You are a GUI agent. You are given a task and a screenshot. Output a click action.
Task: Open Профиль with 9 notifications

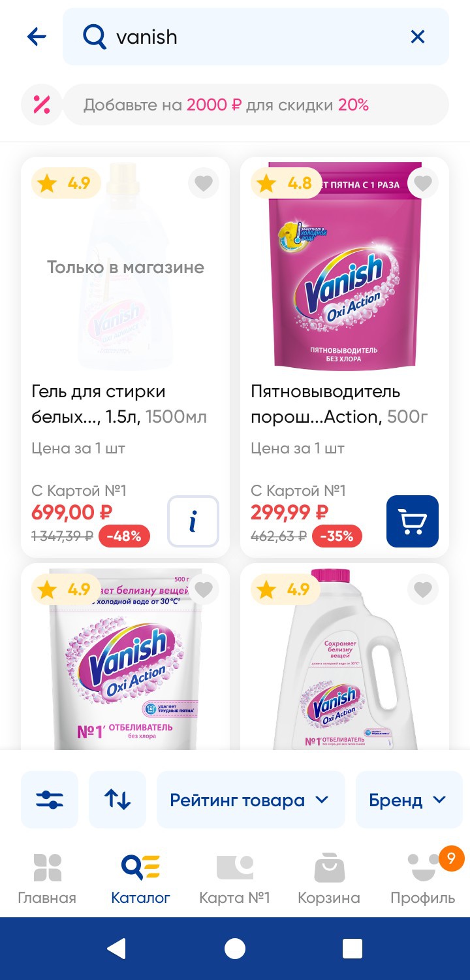pos(423,879)
